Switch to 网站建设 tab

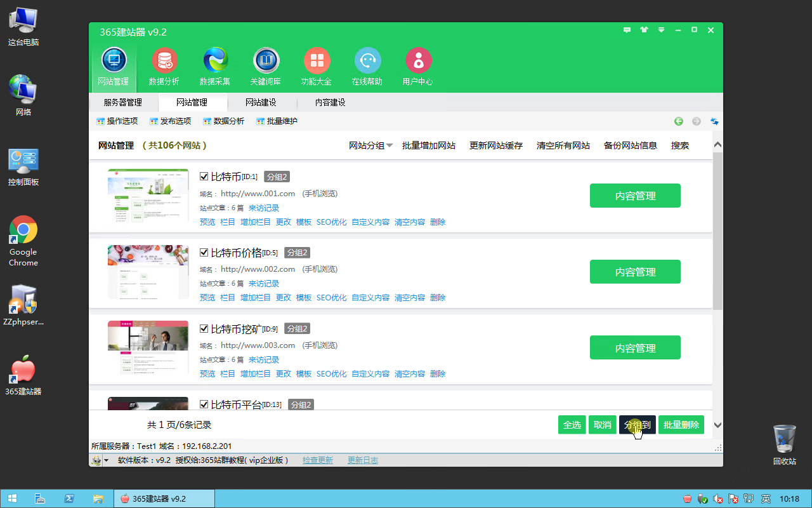261,102
